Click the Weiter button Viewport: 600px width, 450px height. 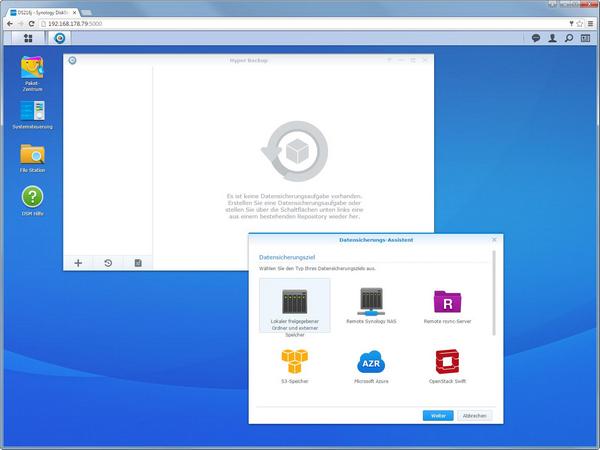(438, 416)
